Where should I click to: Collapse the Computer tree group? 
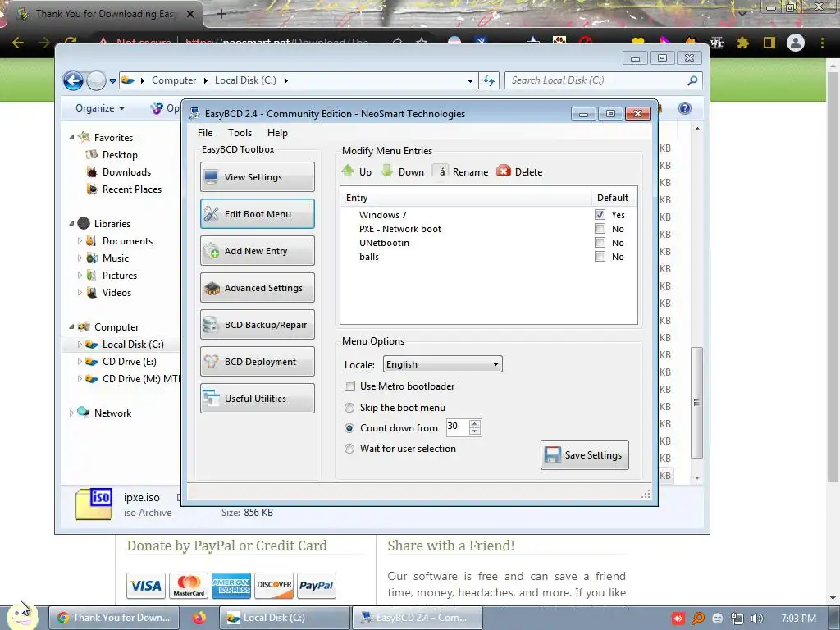point(71,326)
